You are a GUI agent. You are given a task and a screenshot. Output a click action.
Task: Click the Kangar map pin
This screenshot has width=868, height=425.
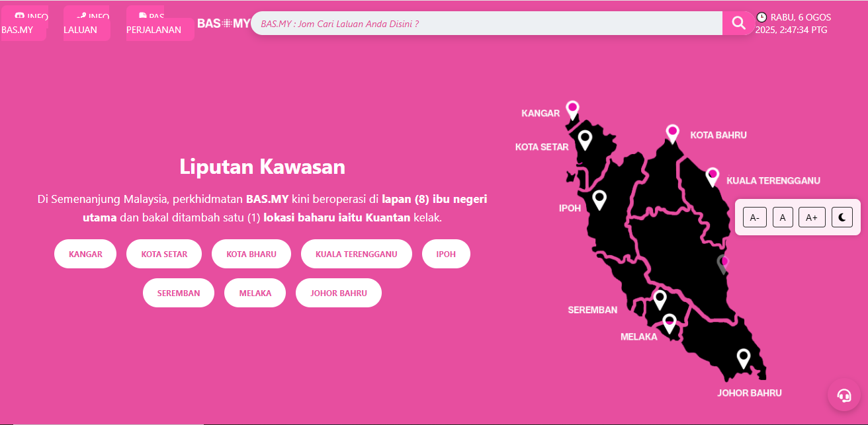tap(572, 109)
